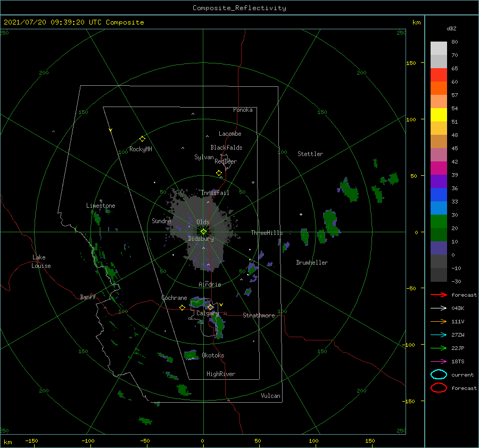This screenshot has height=448, width=479.
Task: Click the ThreeHills label
Action: click(x=267, y=233)
